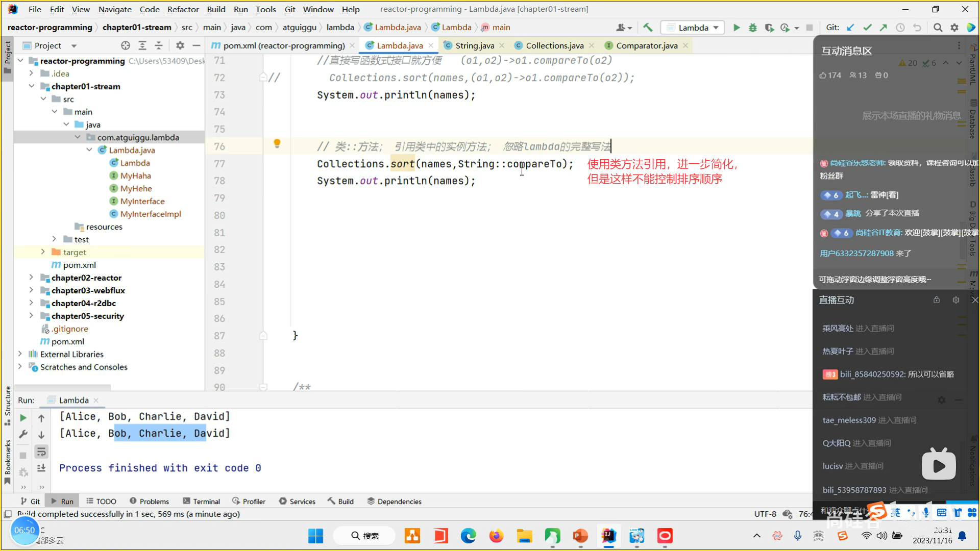Open the Refactor menu
The height and width of the screenshot is (551, 980).
pyautogui.click(x=183, y=9)
